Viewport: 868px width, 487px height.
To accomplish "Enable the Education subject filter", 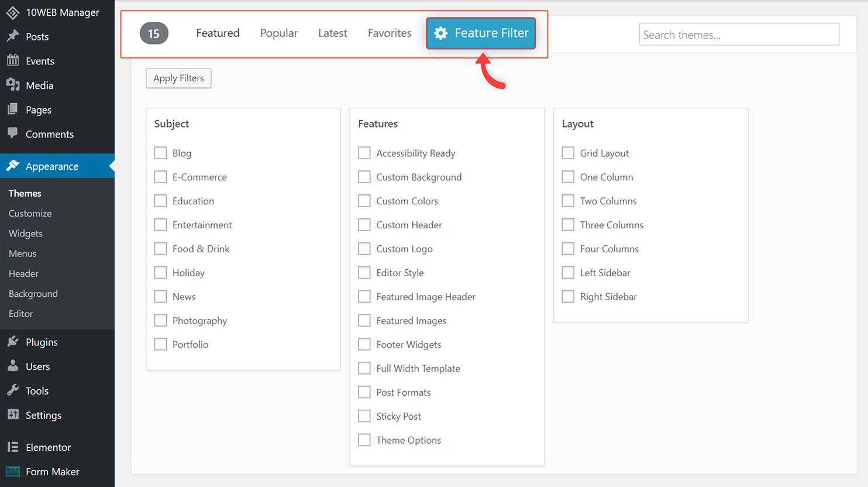I will click(x=160, y=201).
